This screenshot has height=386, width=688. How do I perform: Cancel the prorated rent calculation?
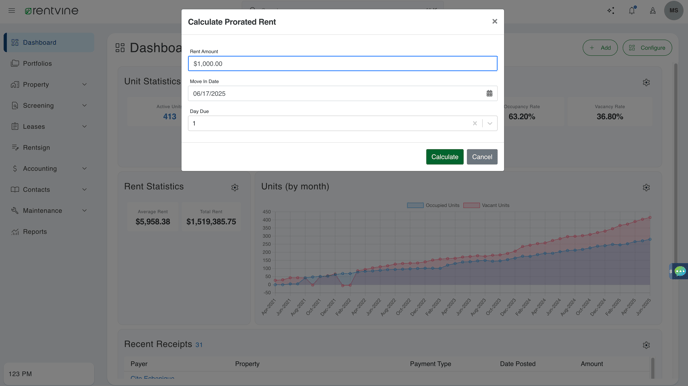[x=482, y=157]
